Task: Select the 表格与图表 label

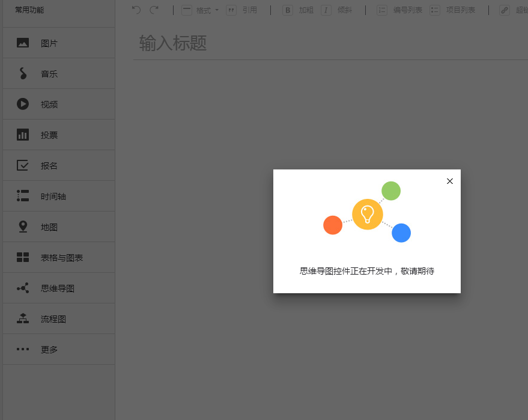Action: pos(62,258)
